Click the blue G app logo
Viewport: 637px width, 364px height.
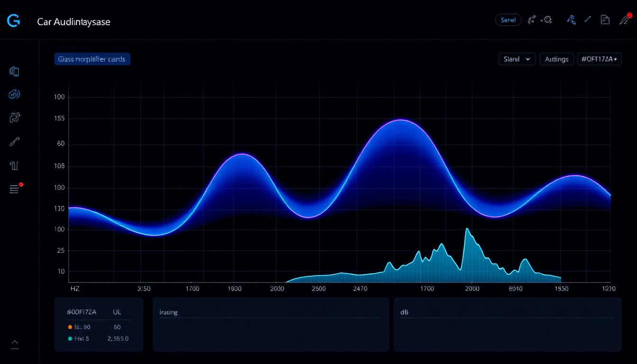pyautogui.click(x=14, y=21)
